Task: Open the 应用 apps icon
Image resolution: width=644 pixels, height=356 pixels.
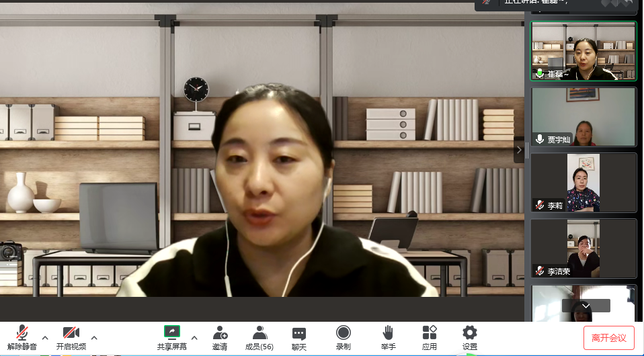Action: (x=429, y=337)
